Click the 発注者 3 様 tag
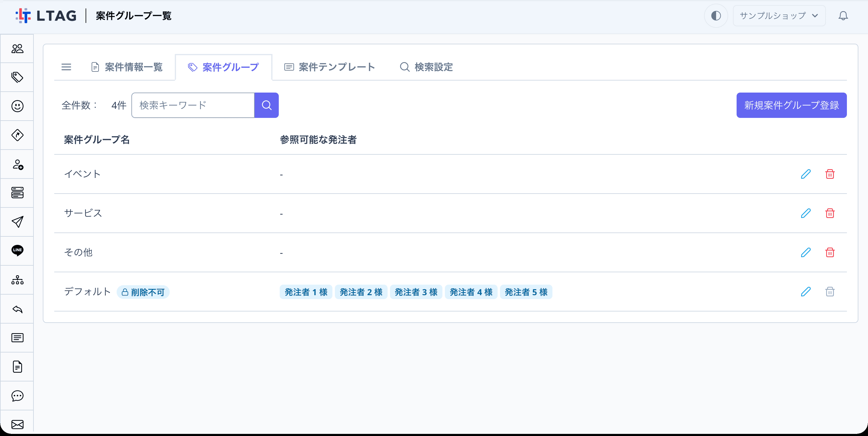868x436 pixels. [416, 292]
